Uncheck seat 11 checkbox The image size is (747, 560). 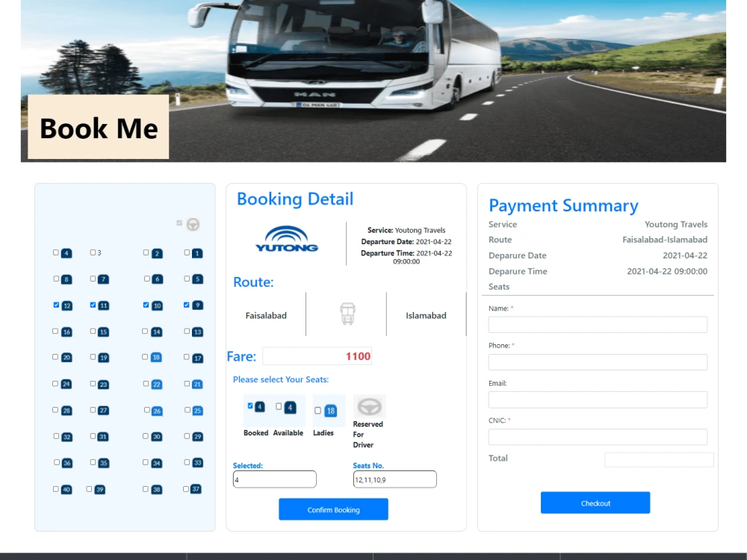coord(93,305)
